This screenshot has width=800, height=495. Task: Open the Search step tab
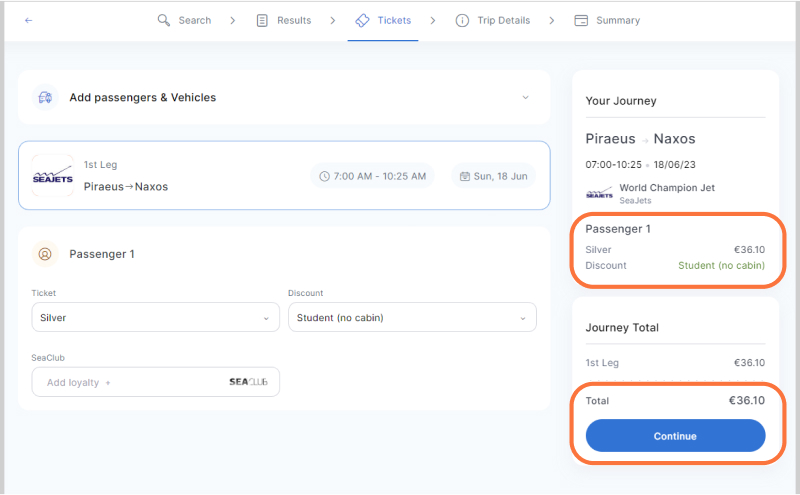pyautogui.click(x=184, y=20)
